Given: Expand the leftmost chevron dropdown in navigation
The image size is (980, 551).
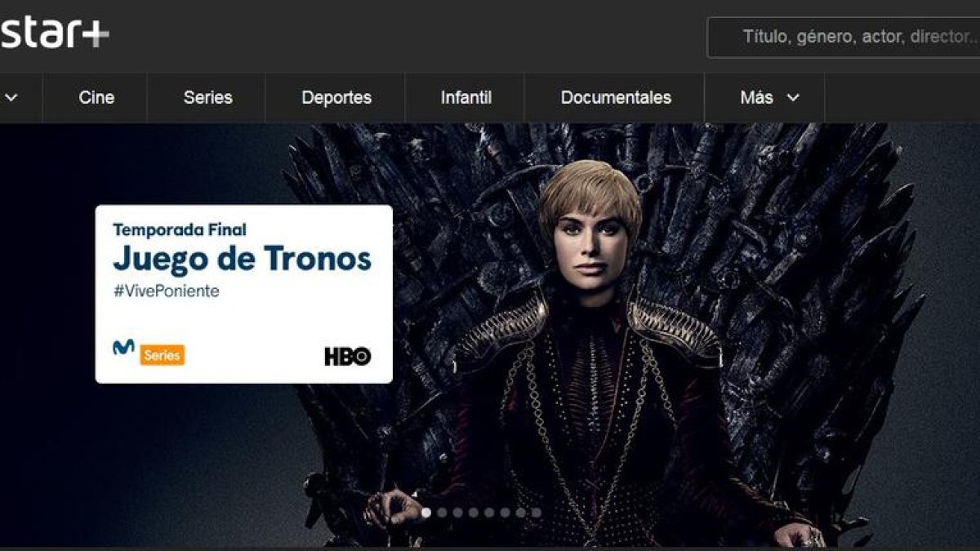Looking at the screenshot, I should coord(11,98).
